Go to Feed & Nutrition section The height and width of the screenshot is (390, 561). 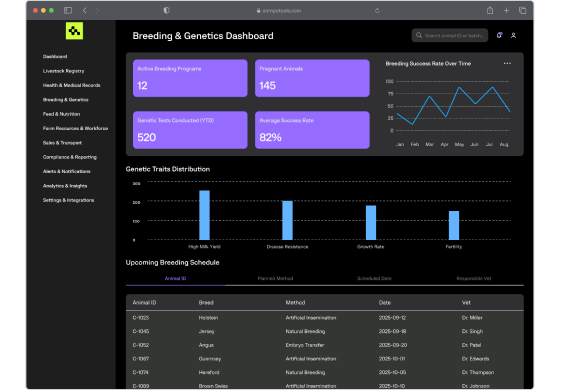click(61, 114)
